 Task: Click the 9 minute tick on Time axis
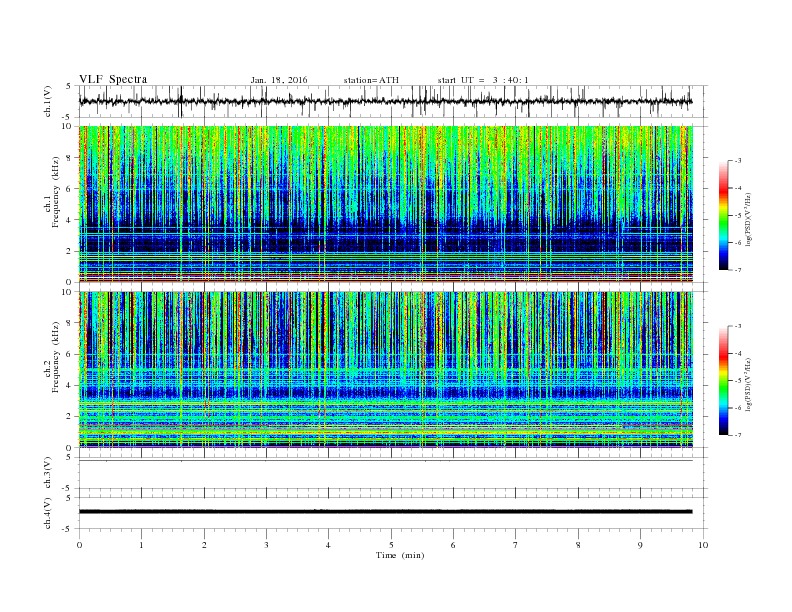point(640,545)
